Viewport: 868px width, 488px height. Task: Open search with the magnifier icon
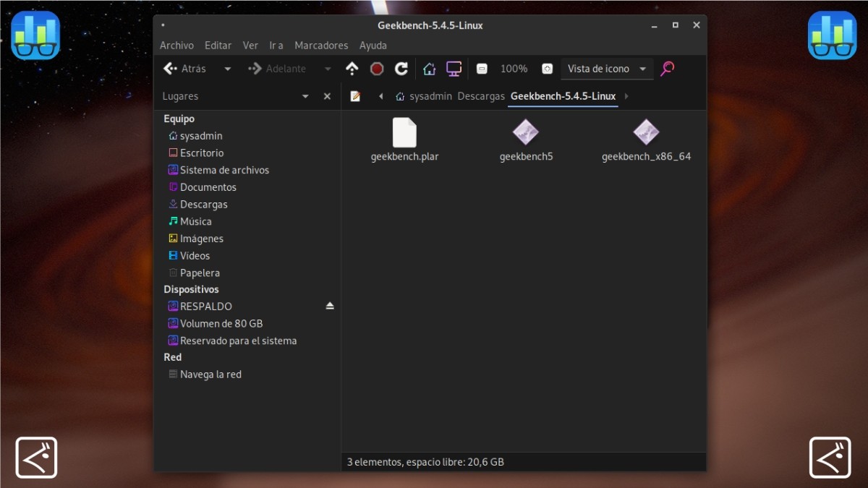pyautogui.click(x=667, y=69)
